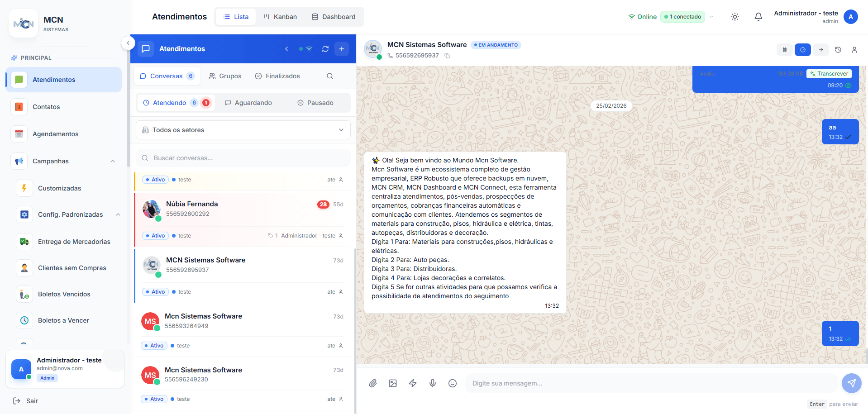Screen dimensions: 868x414
Task: Enable the Finalizados filter
Action: 277,76
